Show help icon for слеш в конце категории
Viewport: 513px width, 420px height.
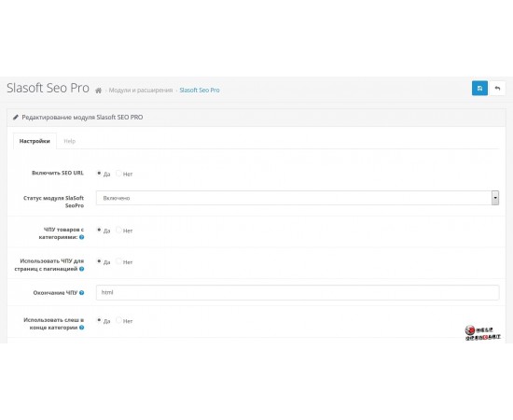click(82, 328)
